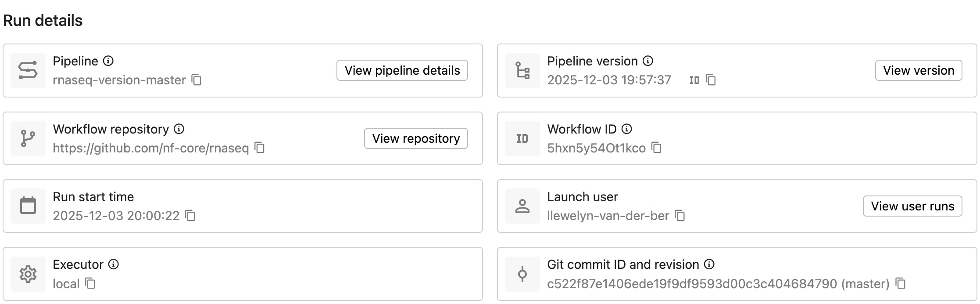
Task: Open info for Git commit ID and revision
Action: point(709,264)
